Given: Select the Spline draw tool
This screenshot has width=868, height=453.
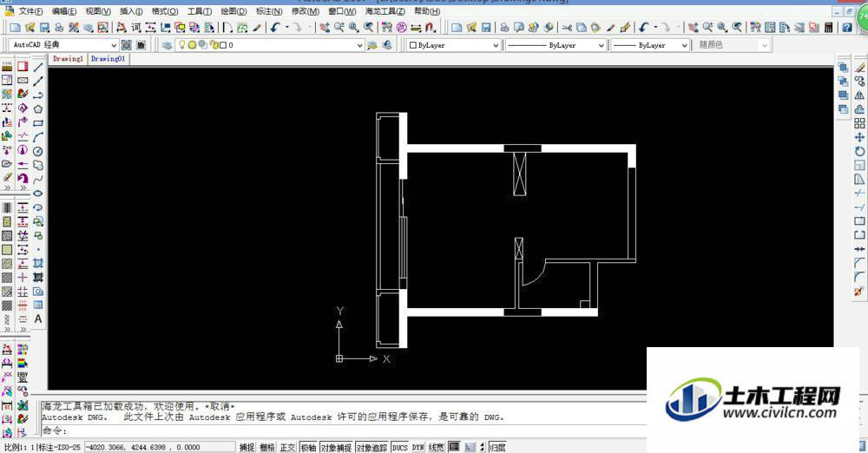Looking at the screenshot, I should (x=38, y=179).
